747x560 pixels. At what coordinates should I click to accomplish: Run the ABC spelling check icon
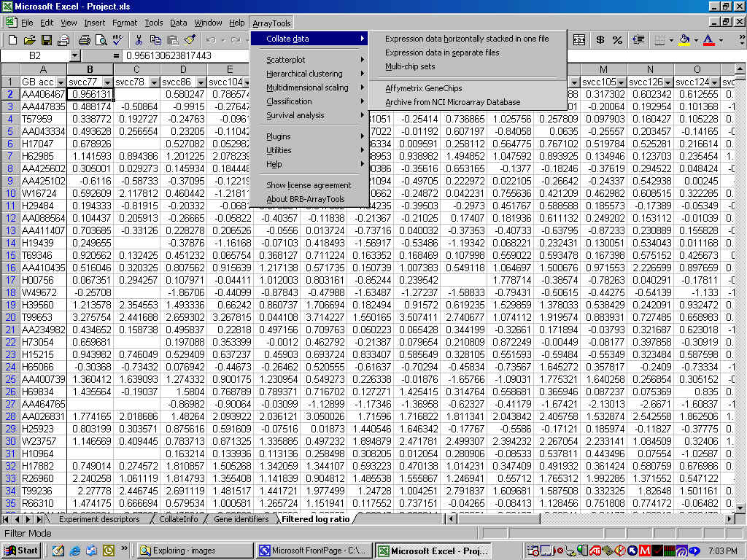pos(117,40)
